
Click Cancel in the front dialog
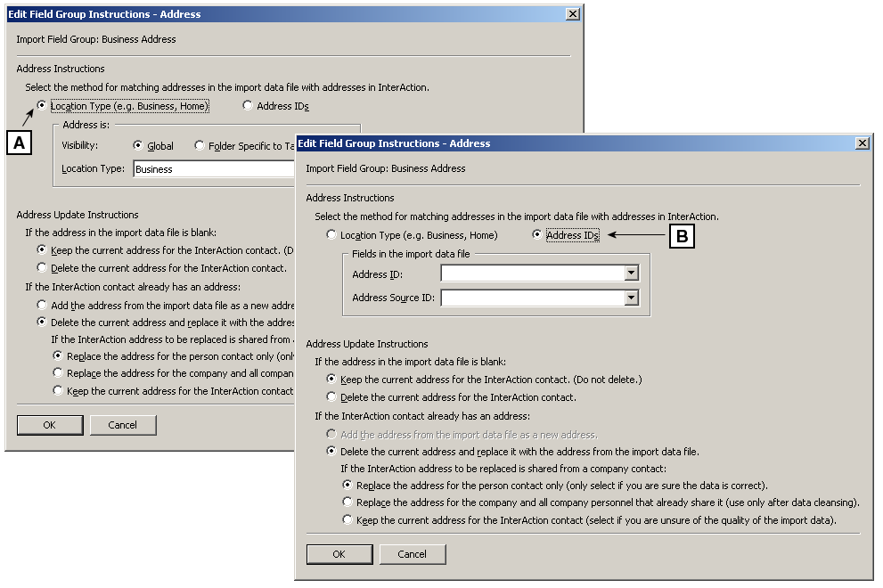[413, 554]
